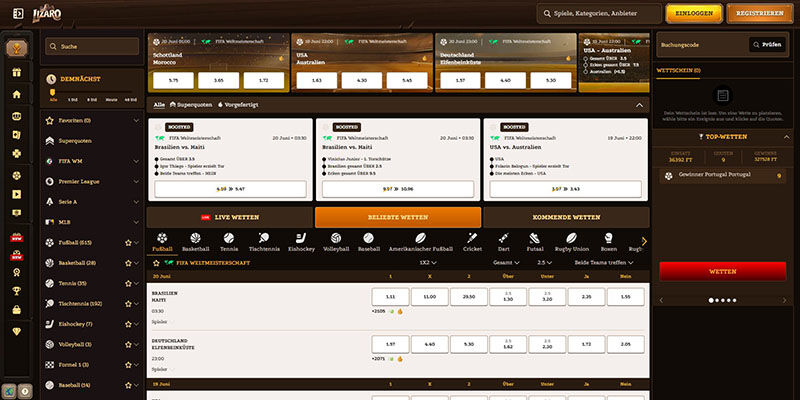Click the Lizaro logo
Viewport: 800px width, 400px height.
pos(46,14)
